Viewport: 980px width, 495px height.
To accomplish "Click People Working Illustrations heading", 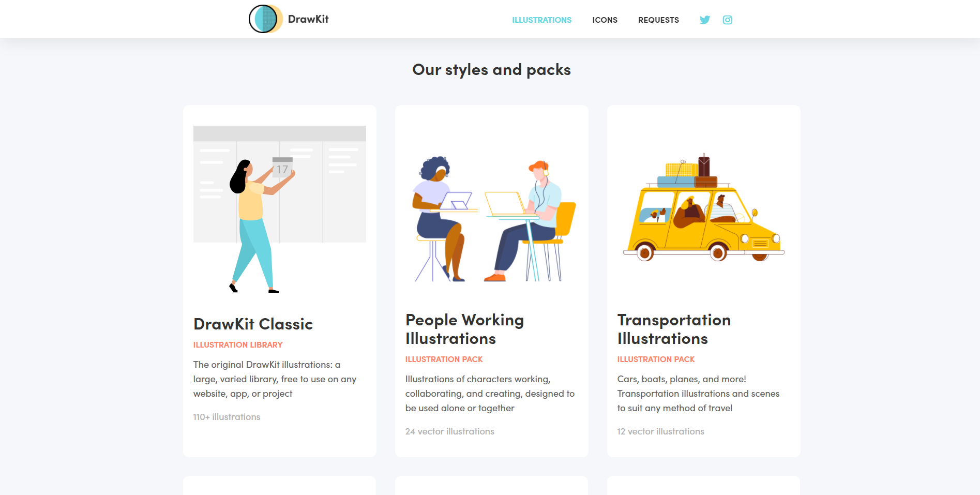I will point(464,329).
